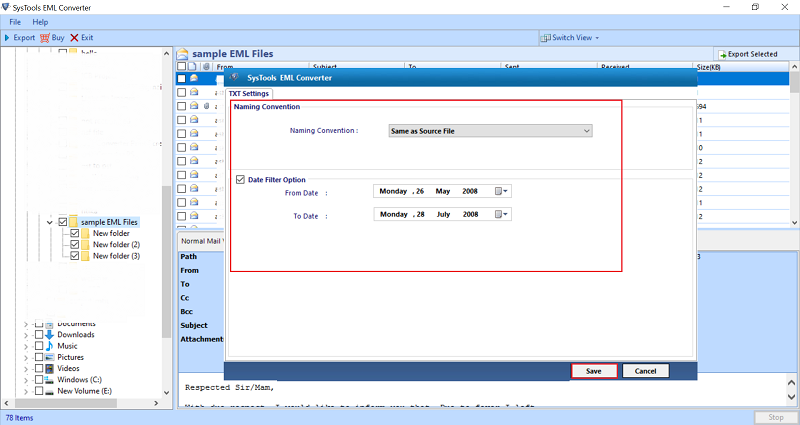Click the Videos film icon
This screenshot has width=800, height=425.
(x=49, y=369)
